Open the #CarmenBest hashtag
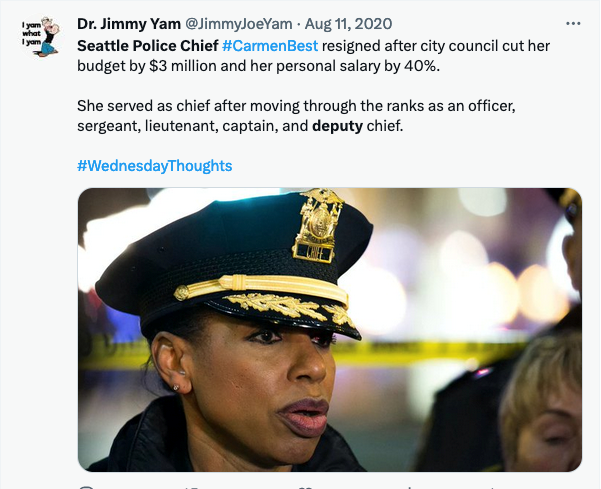Image resolution: width=601 pixels, height=489 pixels. click(270, 46)
